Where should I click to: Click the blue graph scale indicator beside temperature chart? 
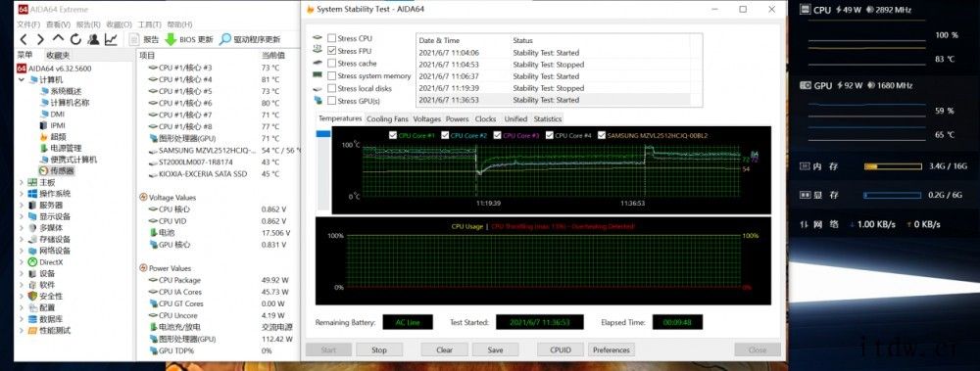[x=323, y=134]
